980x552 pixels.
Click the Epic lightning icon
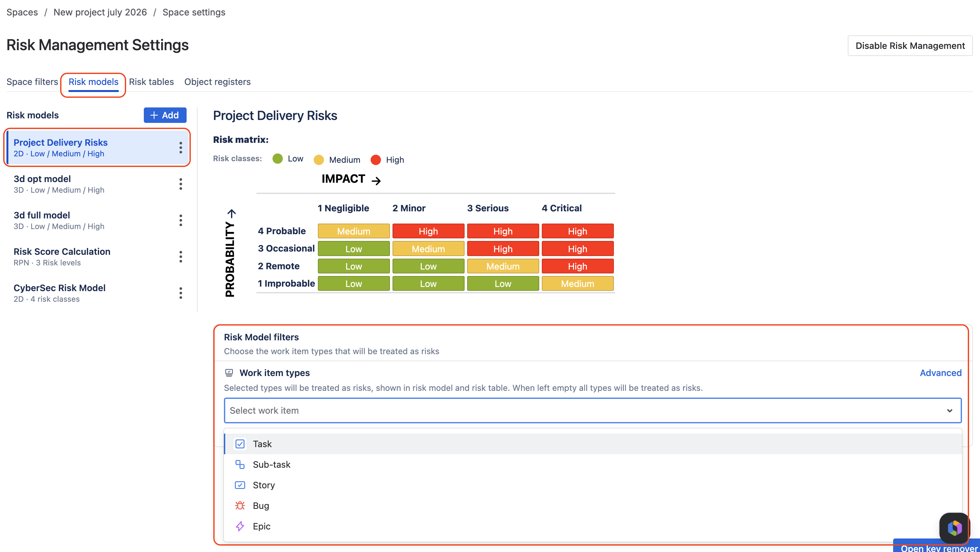[240, 526]
